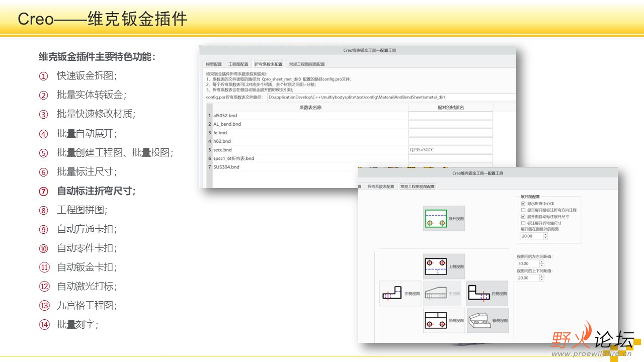Click the config.pro bend table path field
644x362 pixels.
(x=391, y=97)
